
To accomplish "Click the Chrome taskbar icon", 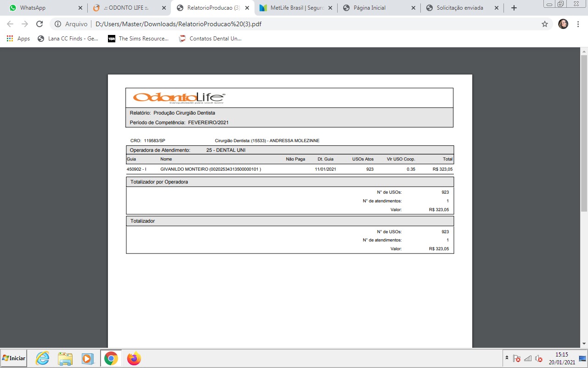I will pos(111,358).
